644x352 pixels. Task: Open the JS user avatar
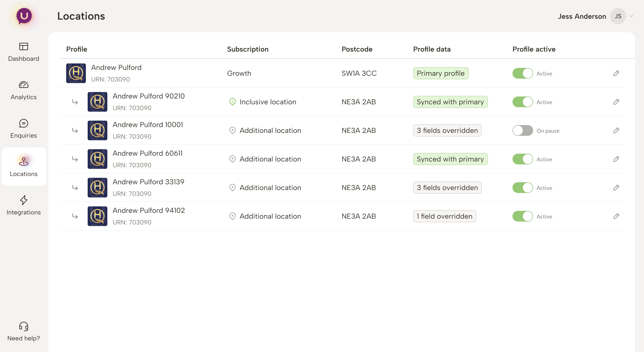coord(618,16)
